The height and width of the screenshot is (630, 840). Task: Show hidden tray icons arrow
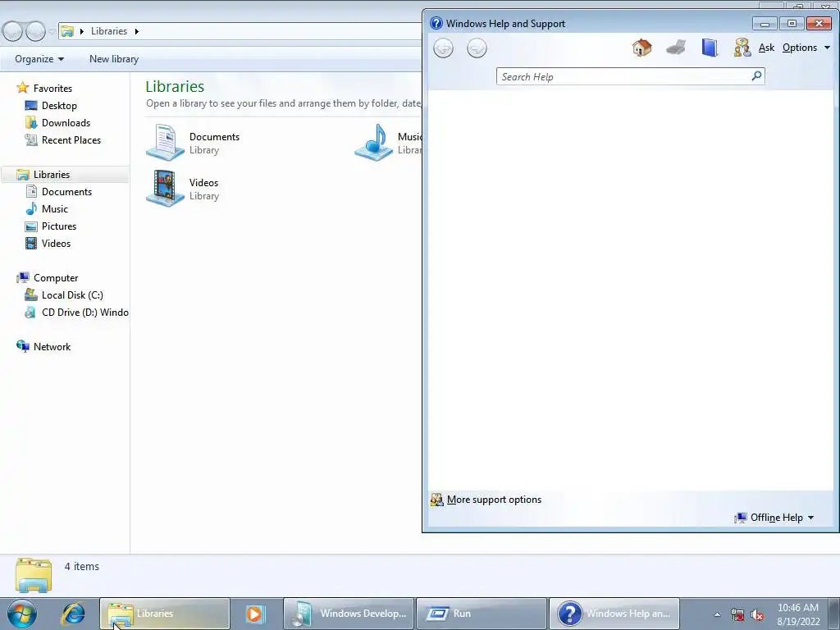coord(717,614)
